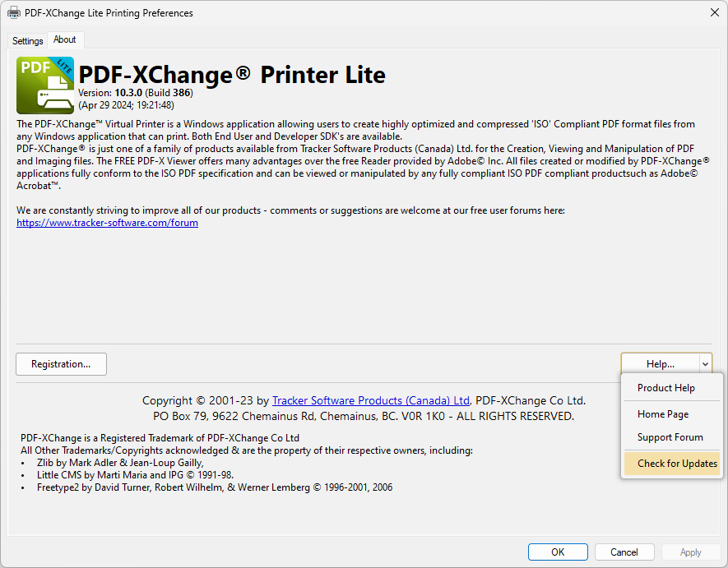The width and height of the screenshot is (728, 568).
Task: Confirm with the OK button
Action: pyautogui.click(x=558, y=552)
